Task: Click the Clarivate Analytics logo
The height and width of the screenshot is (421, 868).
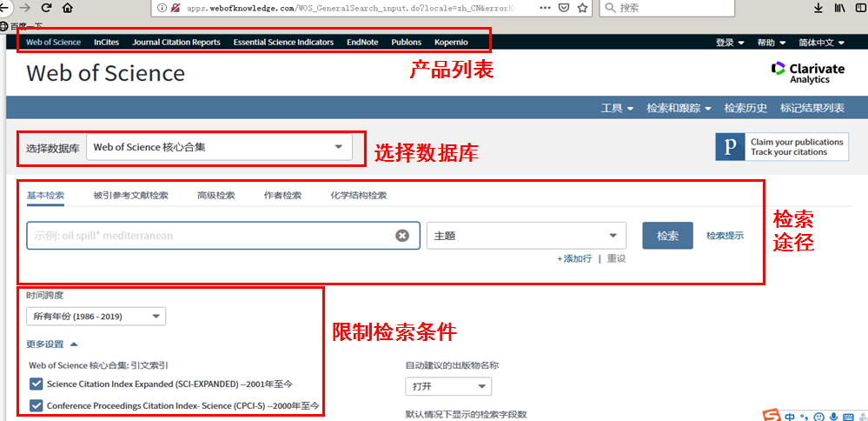Action: coord(808,72)
